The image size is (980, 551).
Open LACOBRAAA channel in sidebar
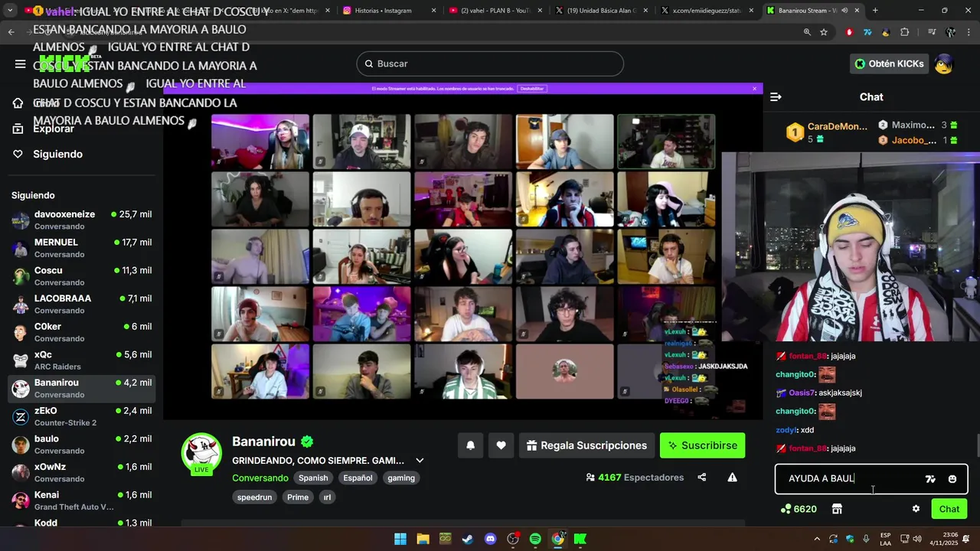[83, 305]
